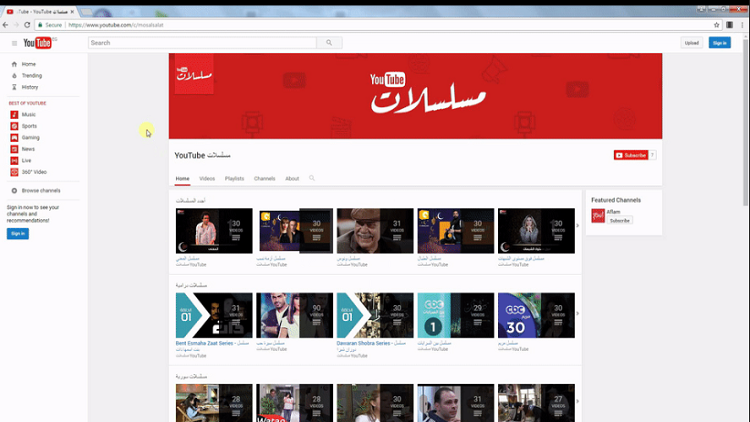Click the Featured Channels heading
The height and width of the screenshot is (422, 750).
[616, 200]
